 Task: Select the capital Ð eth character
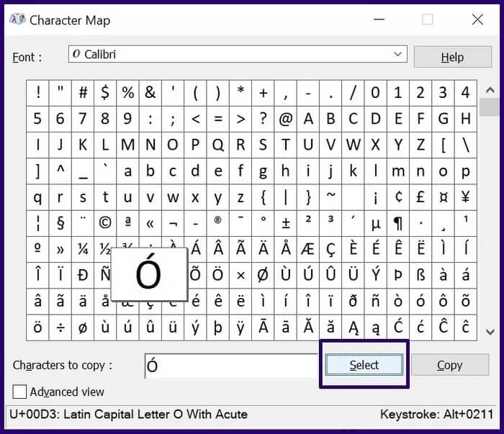[83, 275]
